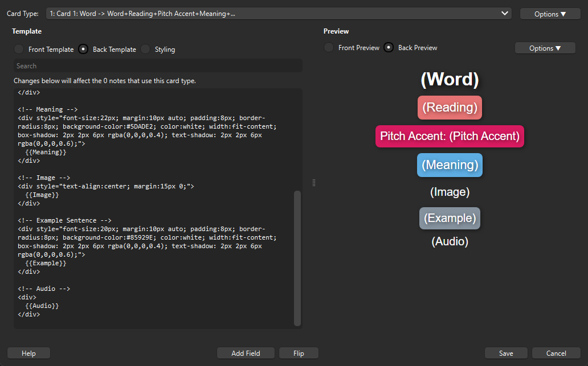Click the Flip button

pyautogui.click(x=299, y=353)
